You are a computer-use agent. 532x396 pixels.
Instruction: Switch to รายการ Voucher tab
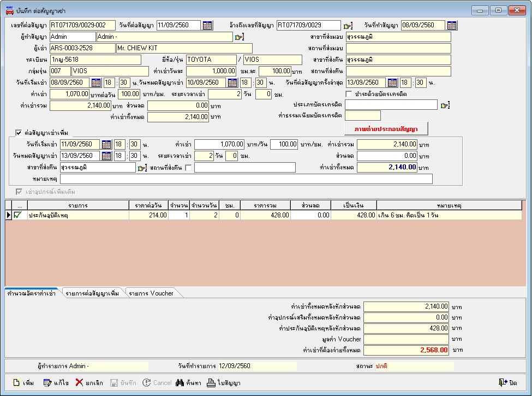(x=151, y=293)
